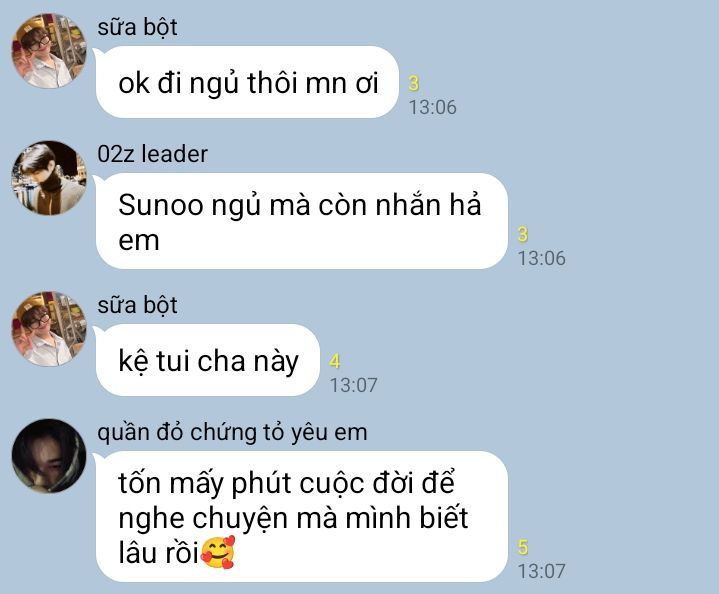Click the read count 4 indicator

point(335,361)
